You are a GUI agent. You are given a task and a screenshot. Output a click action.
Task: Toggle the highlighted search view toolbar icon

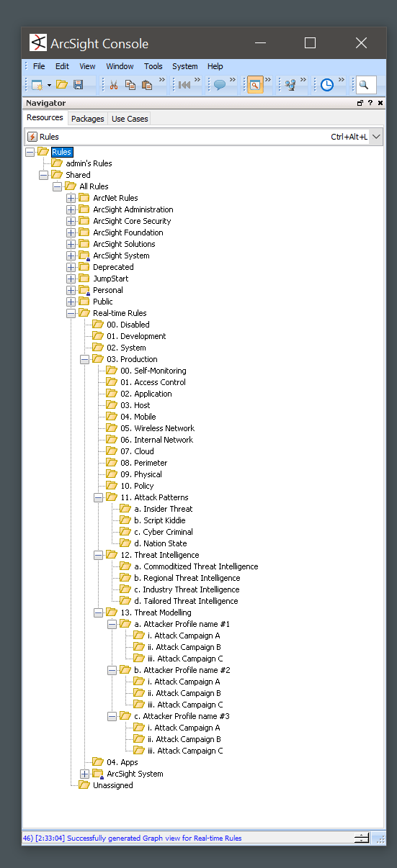pos(254,85)
